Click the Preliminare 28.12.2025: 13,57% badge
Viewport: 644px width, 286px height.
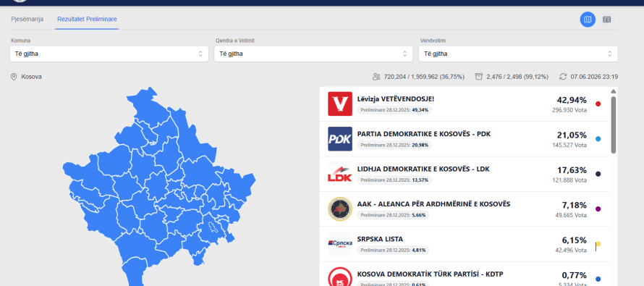click(394, 180)
